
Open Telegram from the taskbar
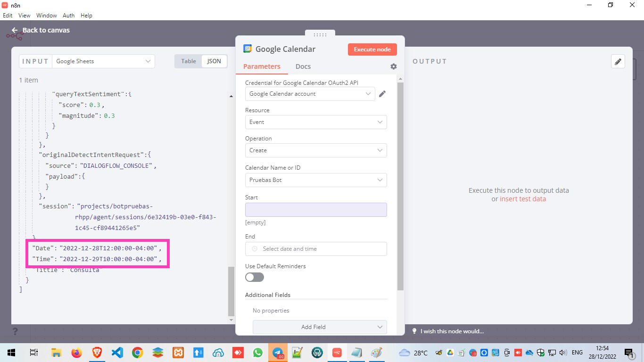click(x=278, y=353)
